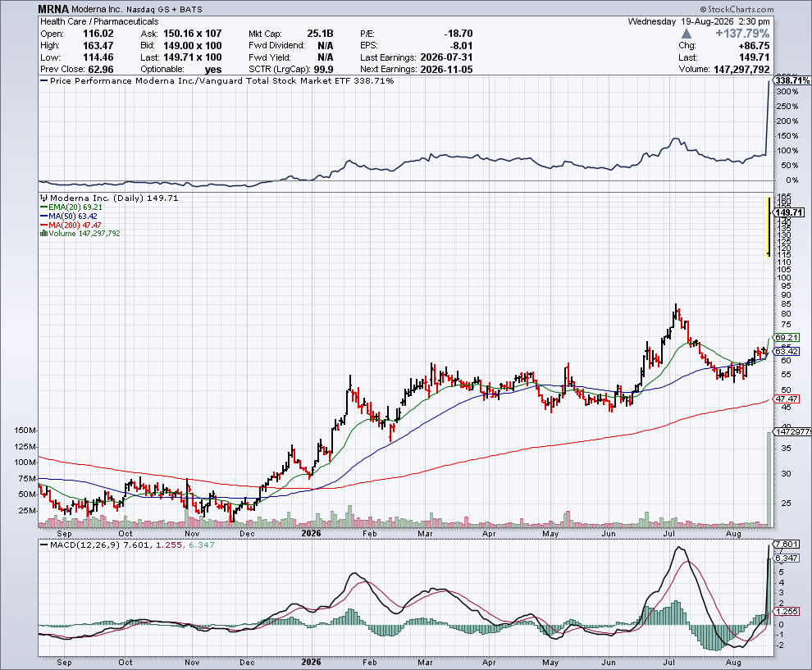Image resolution: width=812 pixels, height=670 pixels.
Task: Click the Low price 114.46 value
Action: pos(98,57)
